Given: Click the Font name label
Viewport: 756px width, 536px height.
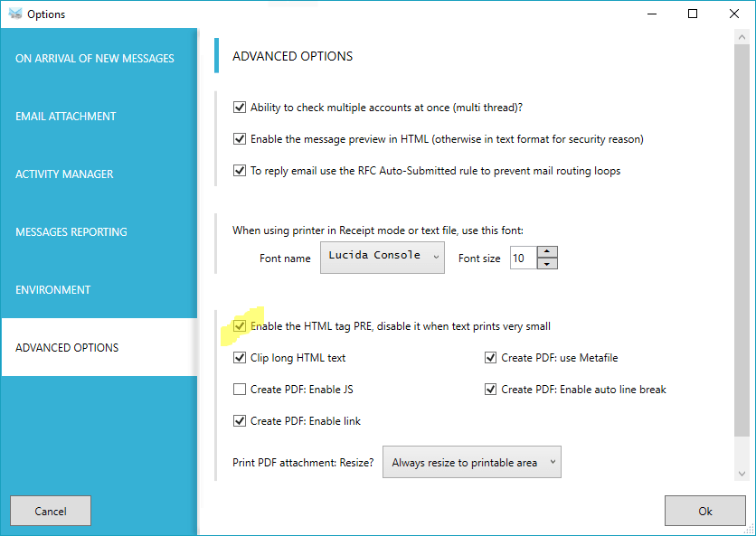Looking at the screenshot, I should (285, 259).
